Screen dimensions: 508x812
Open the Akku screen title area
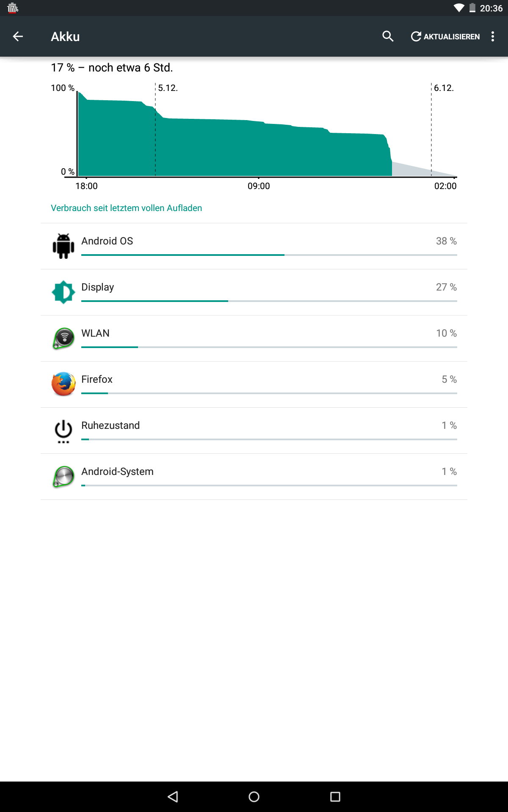[66, 36]
